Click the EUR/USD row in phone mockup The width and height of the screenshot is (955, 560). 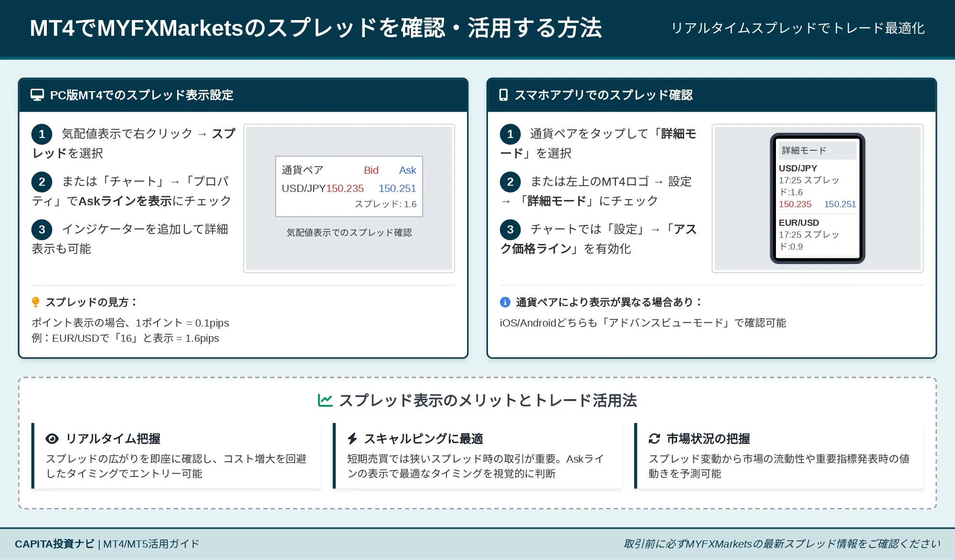coord(817,235)
